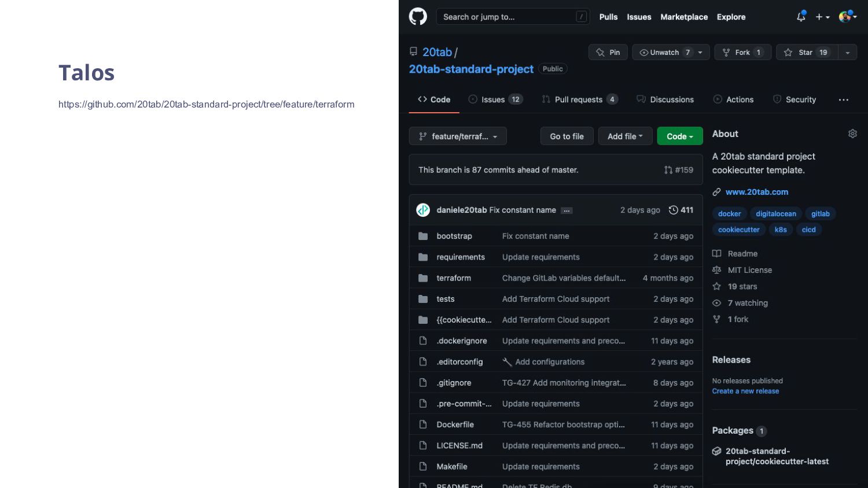
Task: Open the 1 fork link
Action: [x=731, y=319]
